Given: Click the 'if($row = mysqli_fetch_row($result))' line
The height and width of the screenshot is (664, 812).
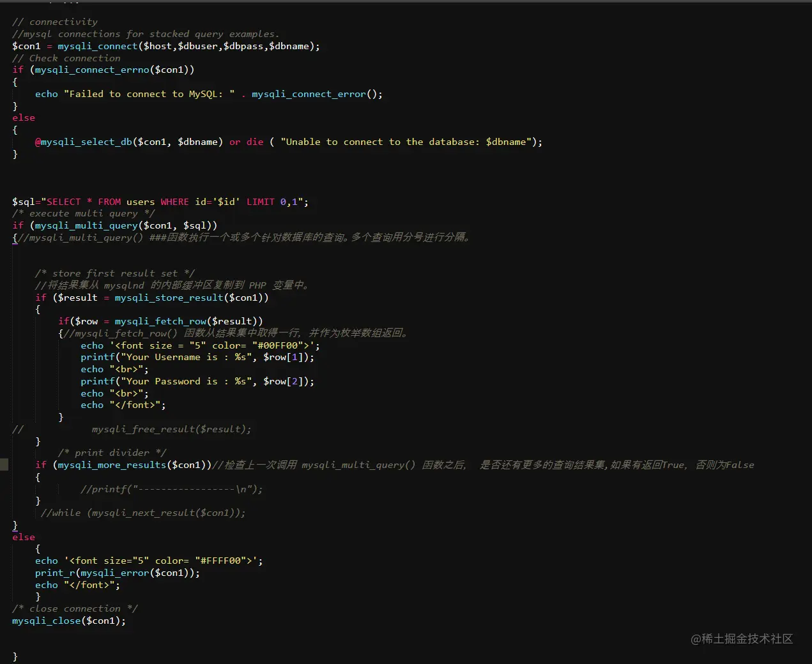Looking at the screenshot, I should 160,321.
